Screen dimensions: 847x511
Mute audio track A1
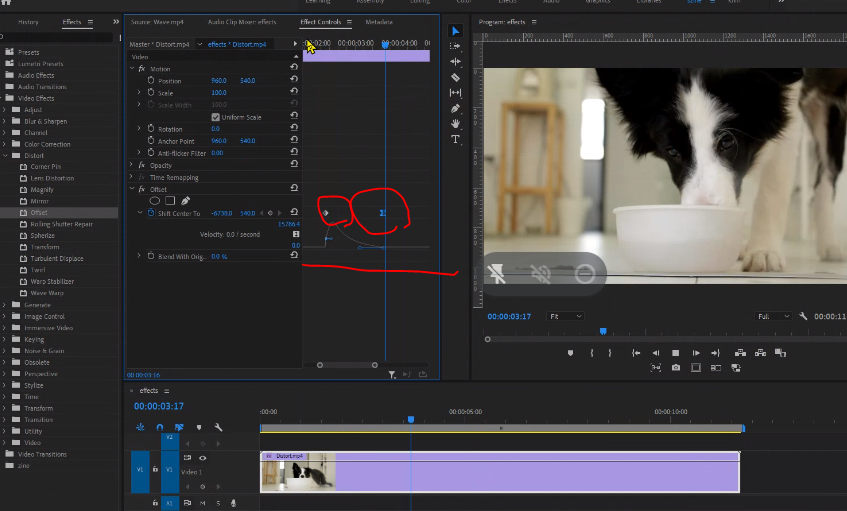coord(203,503)
